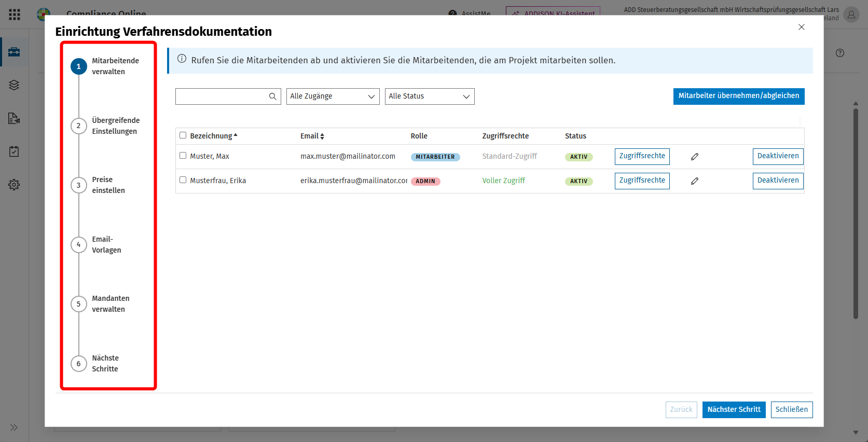The height and width of the screenshot is (442, 868).
Task: Click the info icon in banner
Action: tap(182, 59)
